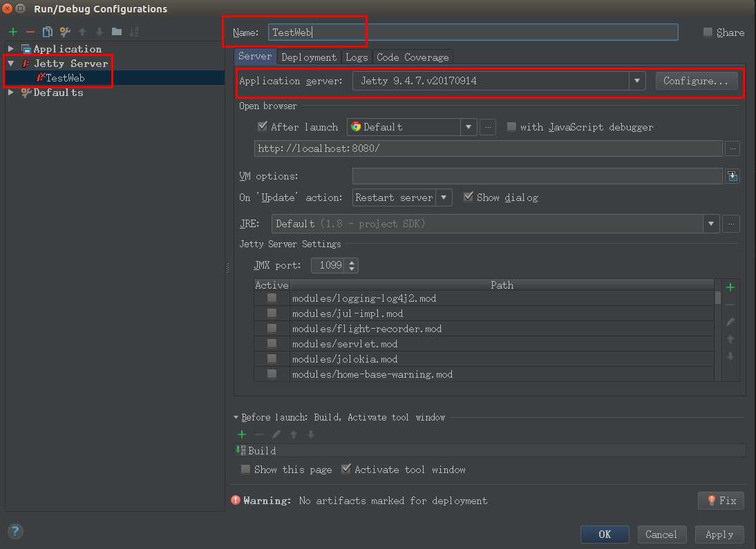Click the Fix button

721,501
